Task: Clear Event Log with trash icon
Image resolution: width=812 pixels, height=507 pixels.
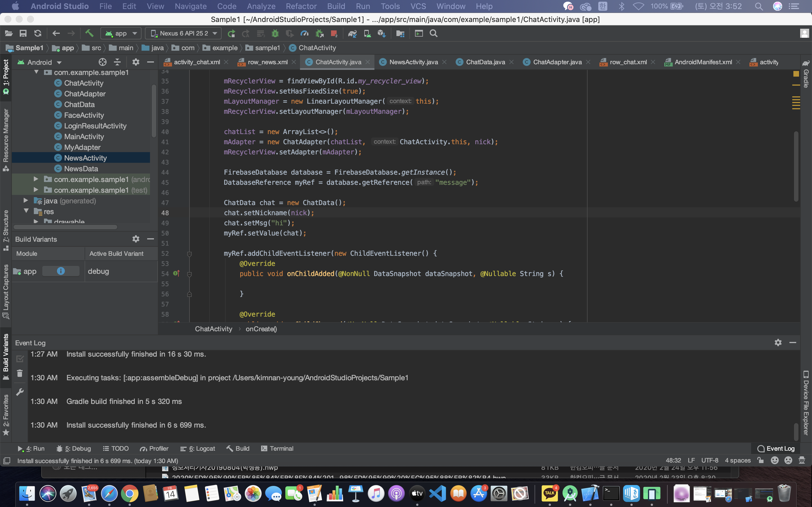Action: click(20, 373)
